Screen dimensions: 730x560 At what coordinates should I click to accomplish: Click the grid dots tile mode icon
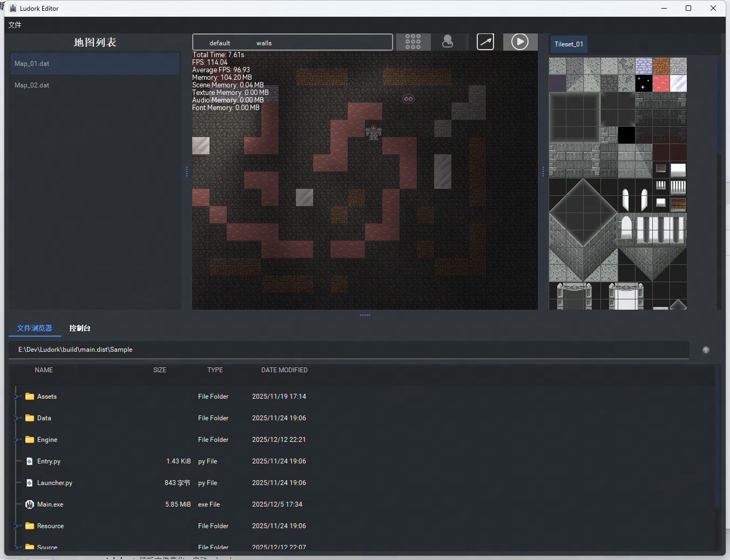click(x=413, y=42)
